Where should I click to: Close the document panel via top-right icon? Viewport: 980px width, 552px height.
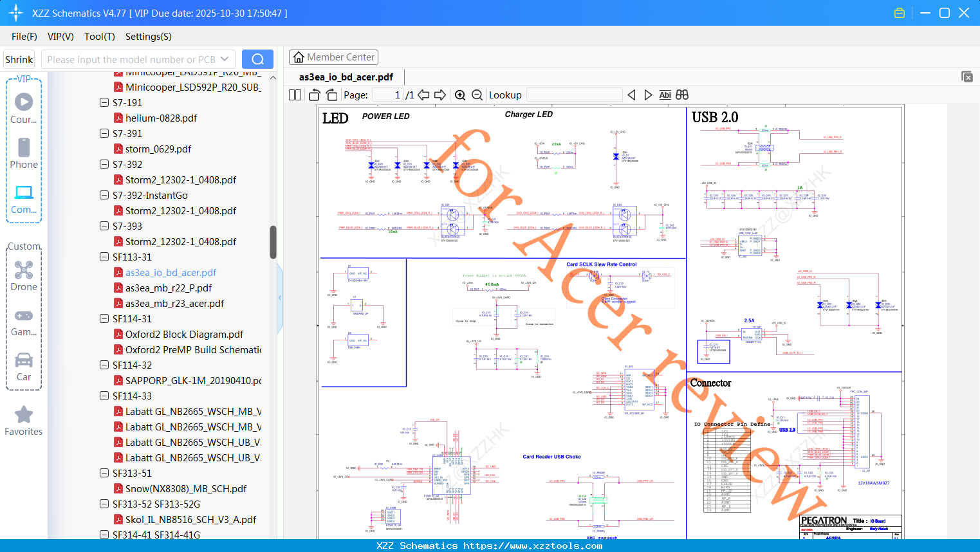[967, 77]
